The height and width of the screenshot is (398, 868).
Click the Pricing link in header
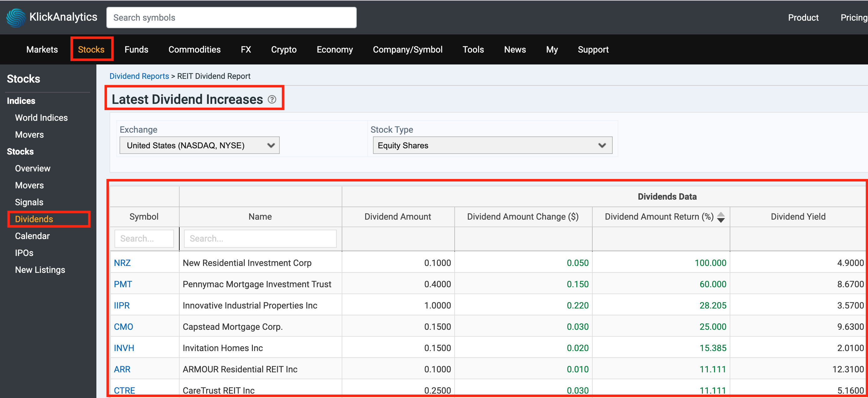[x=854, y=18]
